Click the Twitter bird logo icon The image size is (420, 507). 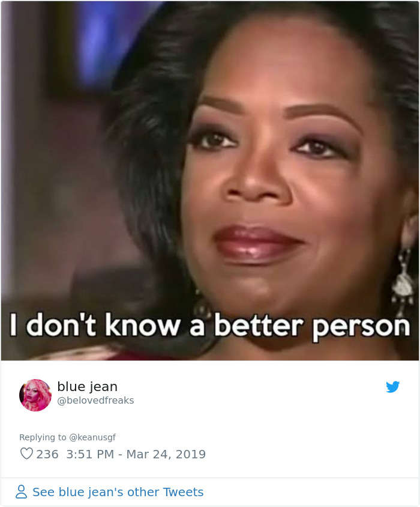click(392, 387)
